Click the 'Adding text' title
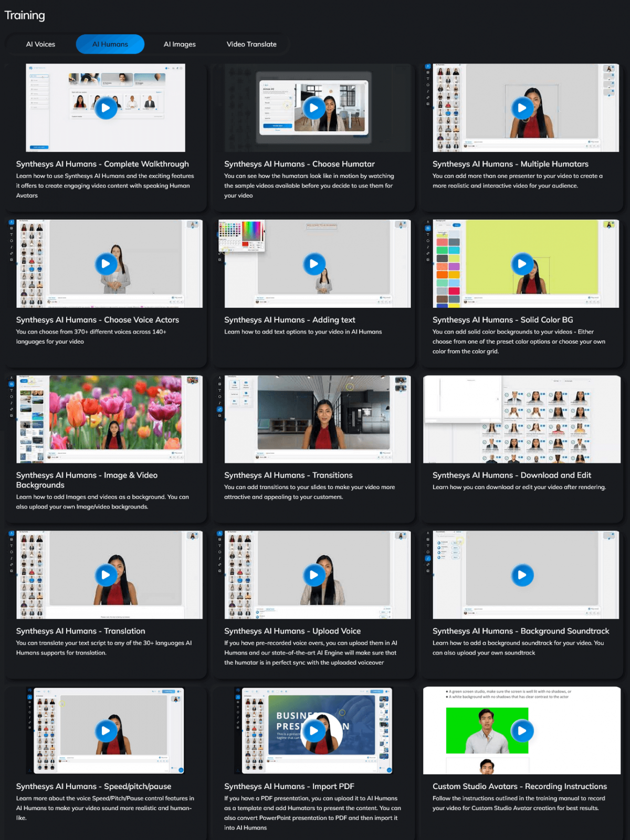The height and width of the screenshot is (840, 630). [290, 319]
